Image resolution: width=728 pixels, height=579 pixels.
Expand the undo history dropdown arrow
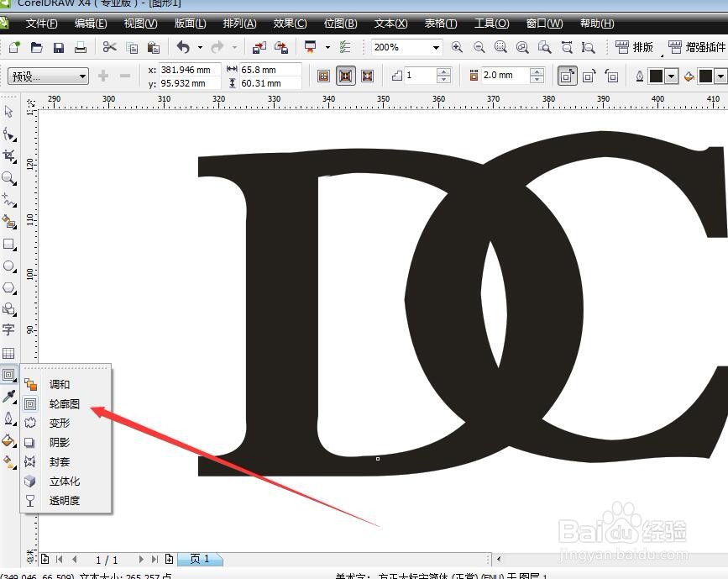(200, 47)
